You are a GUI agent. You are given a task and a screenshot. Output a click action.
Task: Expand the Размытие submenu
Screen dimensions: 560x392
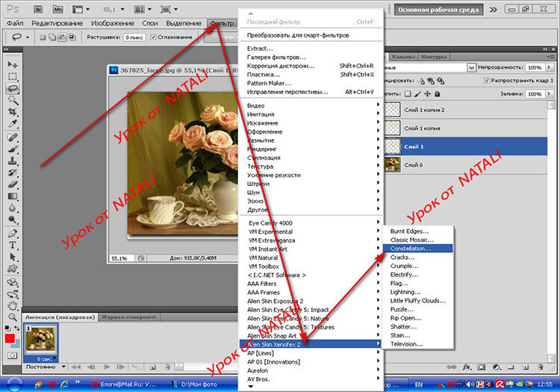[311, 140]
